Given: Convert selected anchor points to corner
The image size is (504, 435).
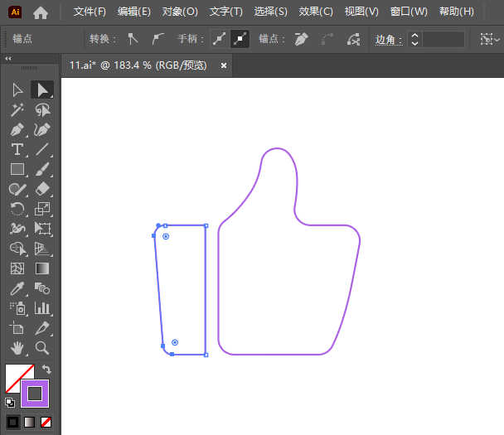Looking at the screenshot, I should pos(133,39).
